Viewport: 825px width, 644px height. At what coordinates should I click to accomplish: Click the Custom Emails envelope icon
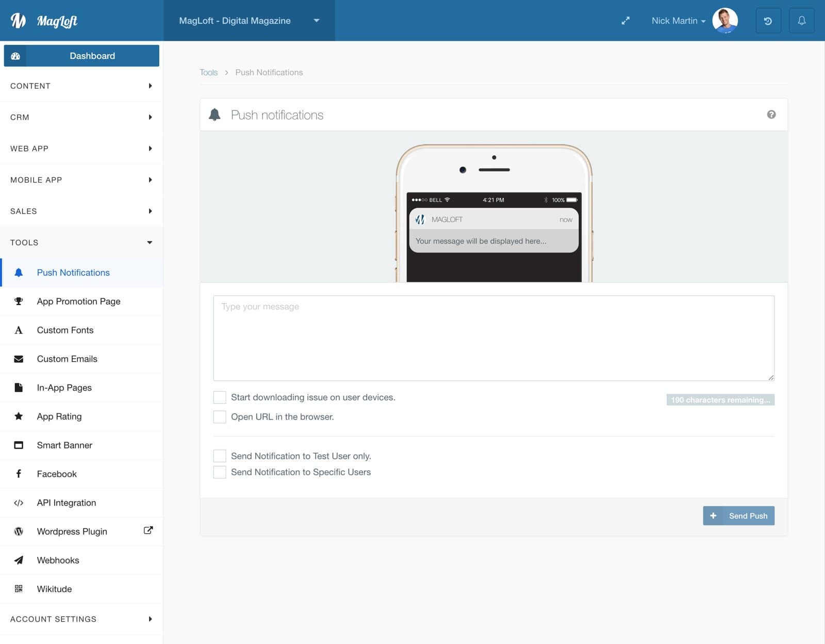pos(19,359)
